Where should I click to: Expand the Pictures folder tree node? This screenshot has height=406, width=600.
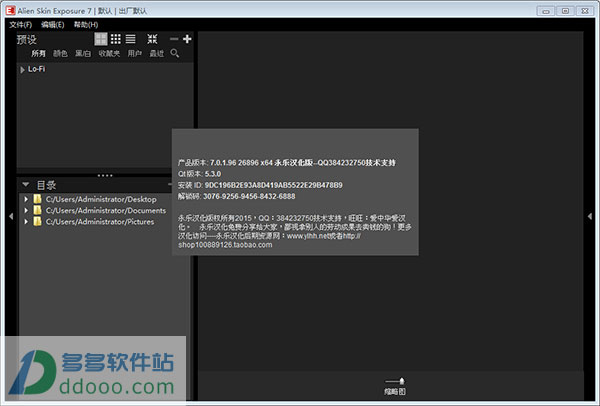[x=26, y=222]
